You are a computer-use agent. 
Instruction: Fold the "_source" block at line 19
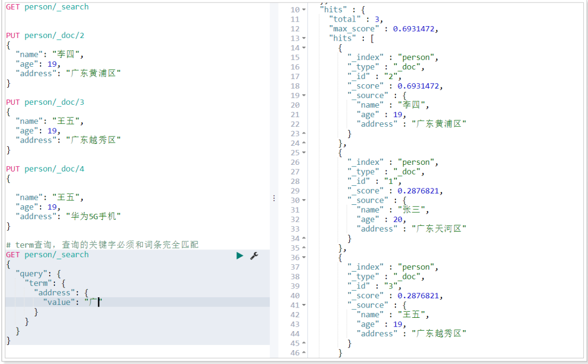(304, 95)
